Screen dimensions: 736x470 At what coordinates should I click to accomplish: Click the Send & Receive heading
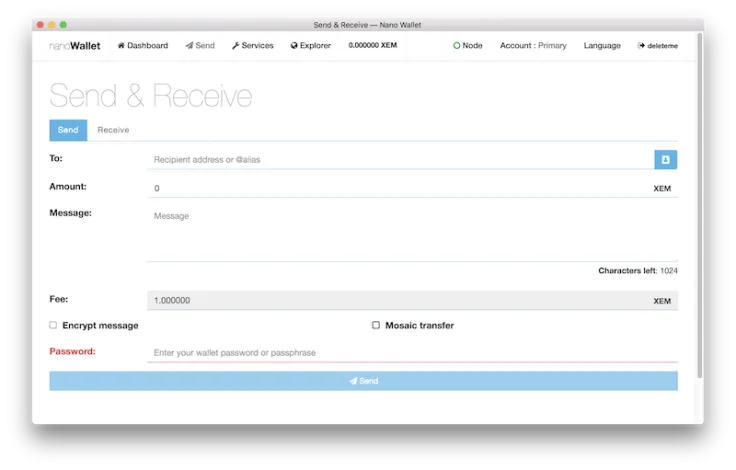click(x=151, y=95)
